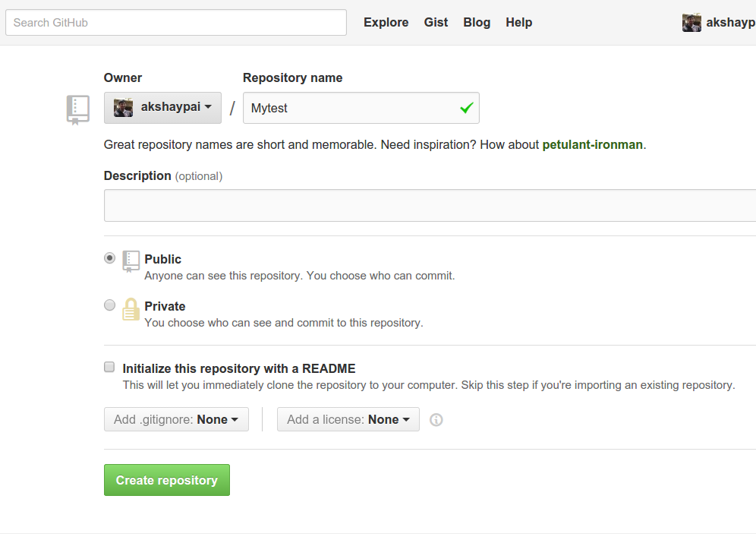Click the repository book icon beside Owner
The width and height of the screenshot is (756, 540).
tap(78, 110)
